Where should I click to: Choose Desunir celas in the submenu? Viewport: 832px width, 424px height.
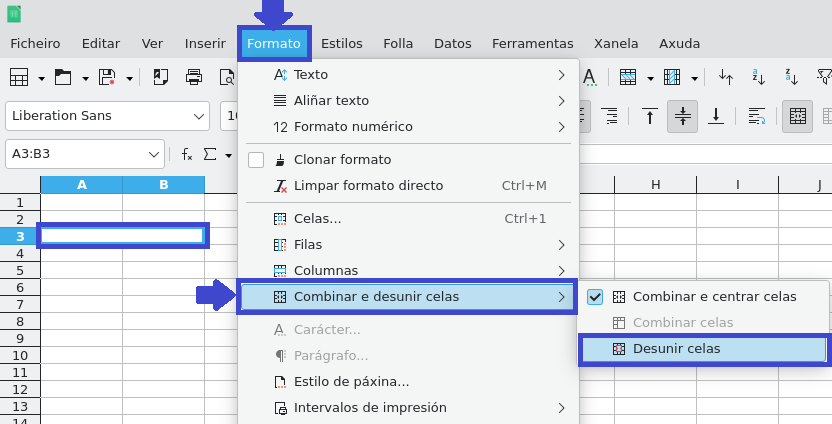click(704, 349)
